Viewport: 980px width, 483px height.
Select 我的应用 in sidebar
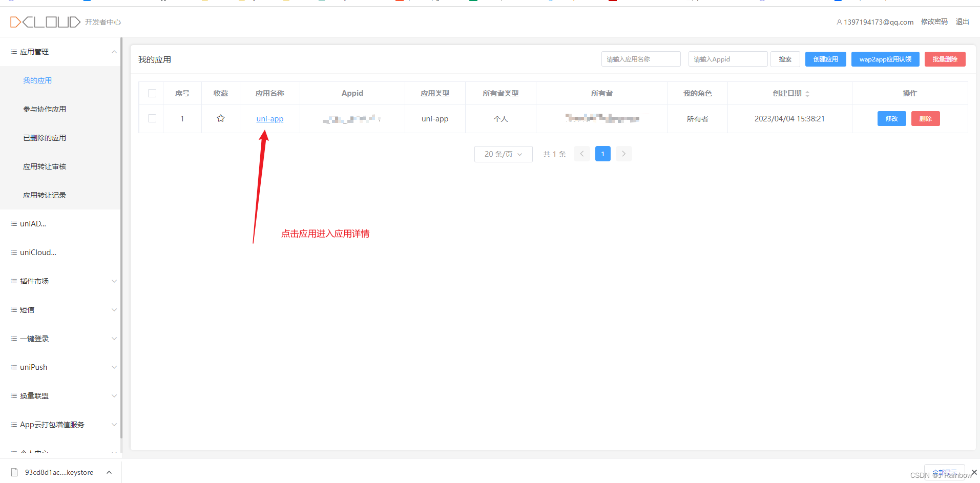(x=37, y=80)
